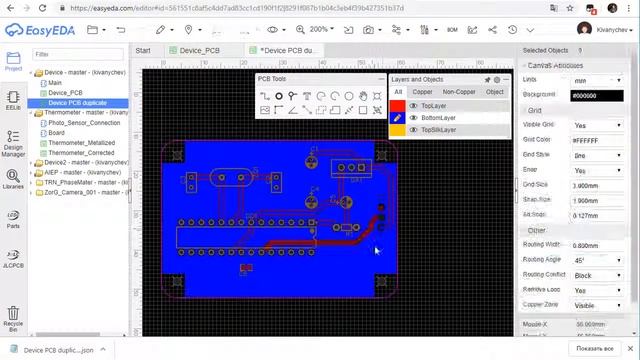
Task: Open the Units dropdown showing mm
Action: click(597, 80)
